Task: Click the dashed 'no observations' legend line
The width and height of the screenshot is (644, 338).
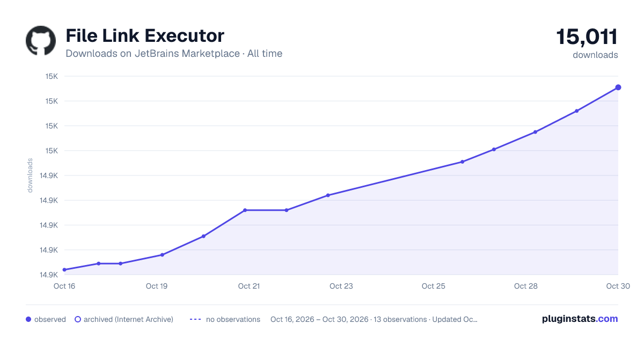Action: (195, 319)
